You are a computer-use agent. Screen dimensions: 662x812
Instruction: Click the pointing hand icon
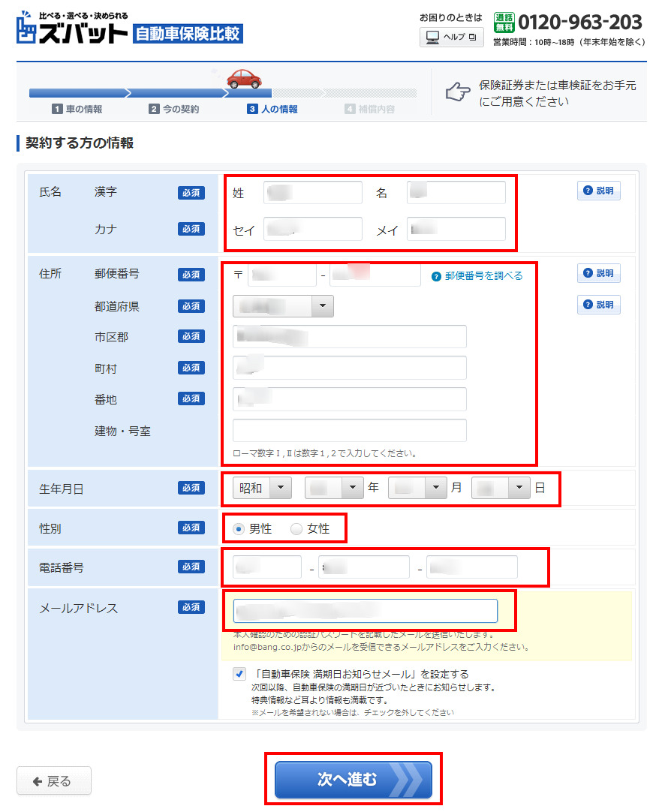point(456,93)
